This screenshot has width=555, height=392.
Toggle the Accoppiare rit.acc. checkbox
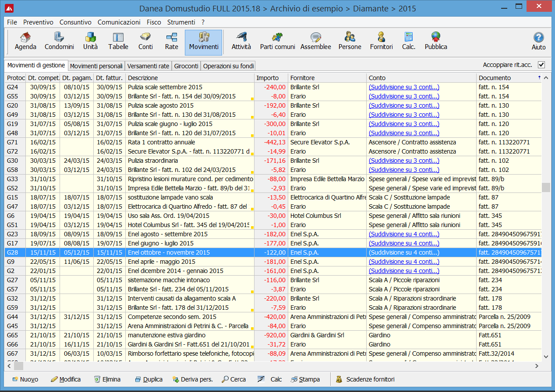point(541,65)
